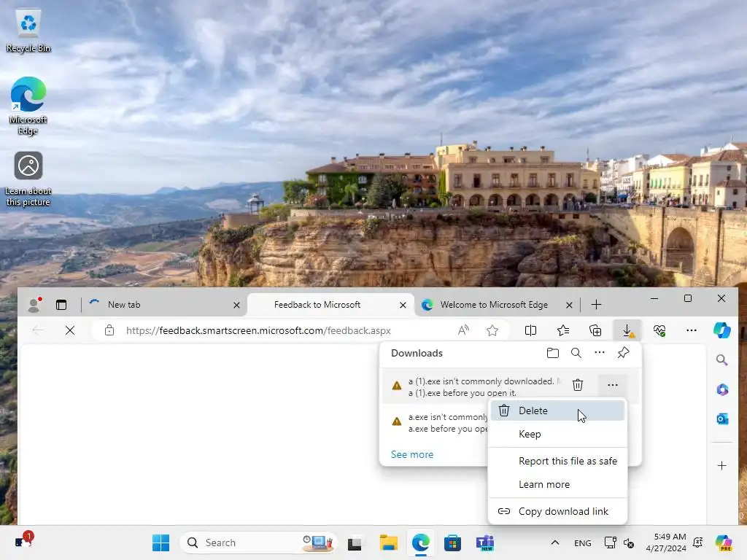Open the Edge sidebar Search icon
Viewport: 747px width, 560px height.
(722, 360)
